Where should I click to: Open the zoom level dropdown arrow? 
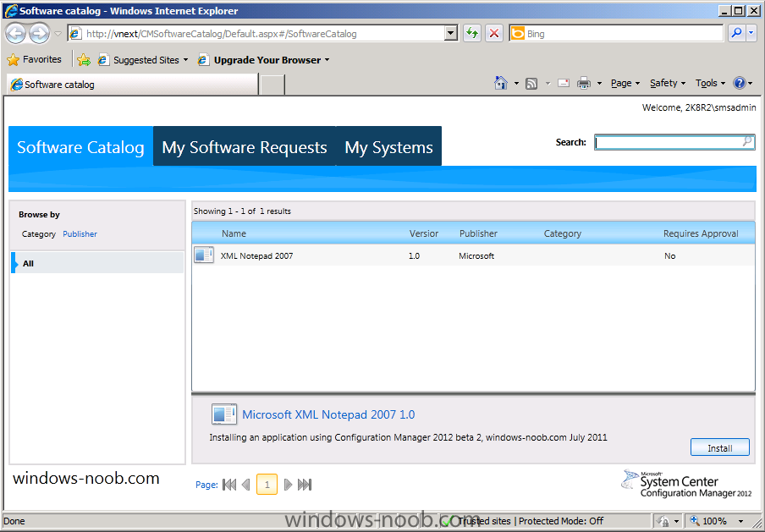tap(740, 521)
